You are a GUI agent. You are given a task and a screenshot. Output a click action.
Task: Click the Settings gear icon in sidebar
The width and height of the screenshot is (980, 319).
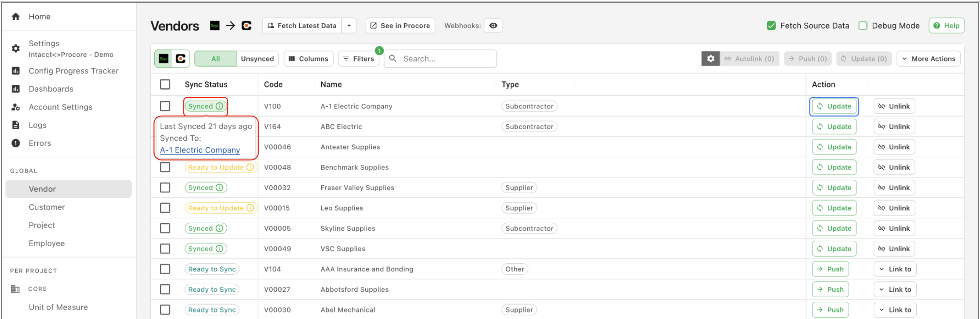(16, 48)
